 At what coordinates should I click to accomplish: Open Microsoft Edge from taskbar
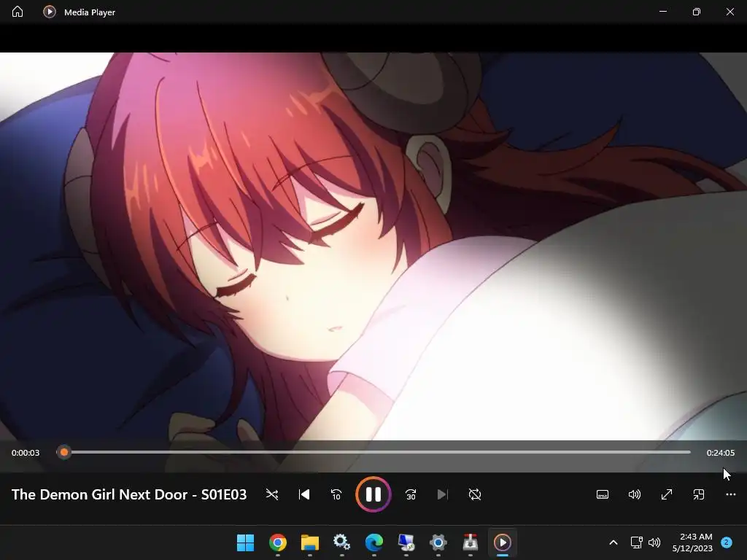(374, 542)
